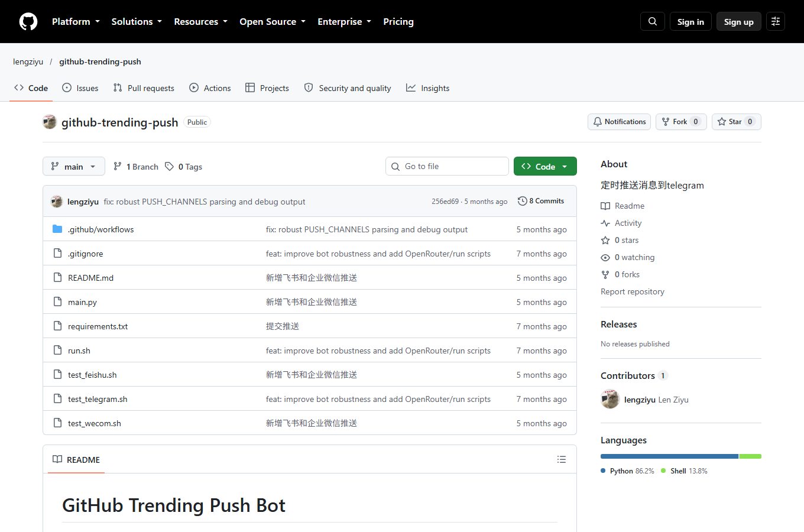Expand the Enterprise menu

coord(344,21)
